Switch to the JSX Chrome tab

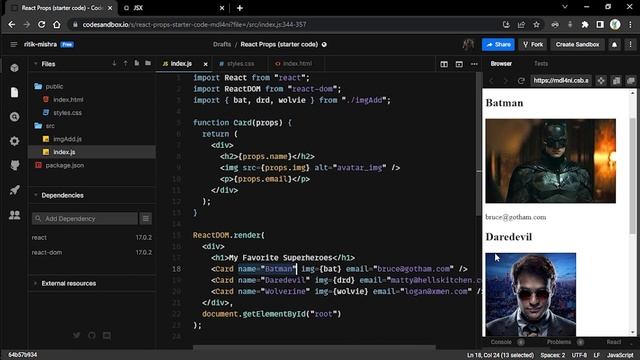[174, 8]
